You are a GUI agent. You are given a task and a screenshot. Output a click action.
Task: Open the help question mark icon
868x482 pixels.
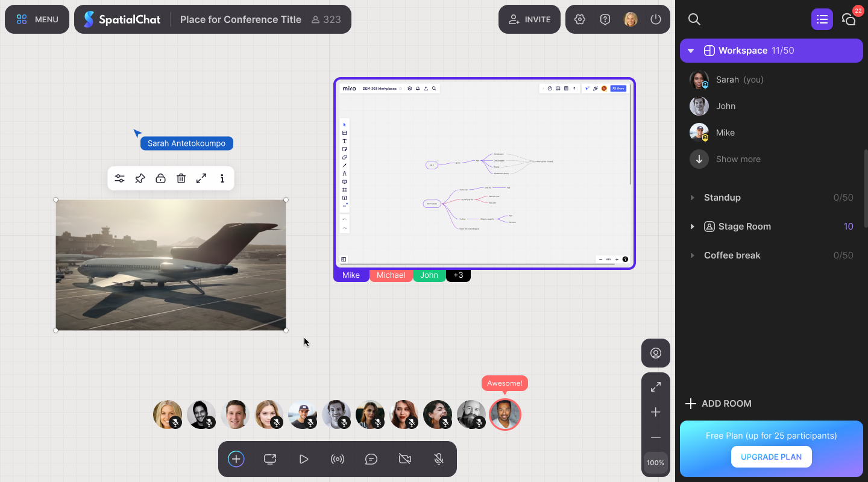(605, 19)
